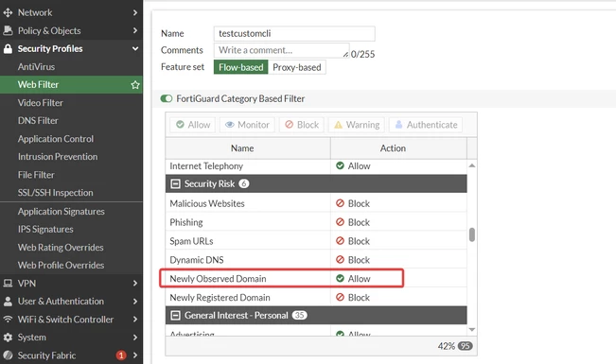Expand the Security Fabric chevron
The width and height of the screenshot is (616, 364).
tap(135, 355)
